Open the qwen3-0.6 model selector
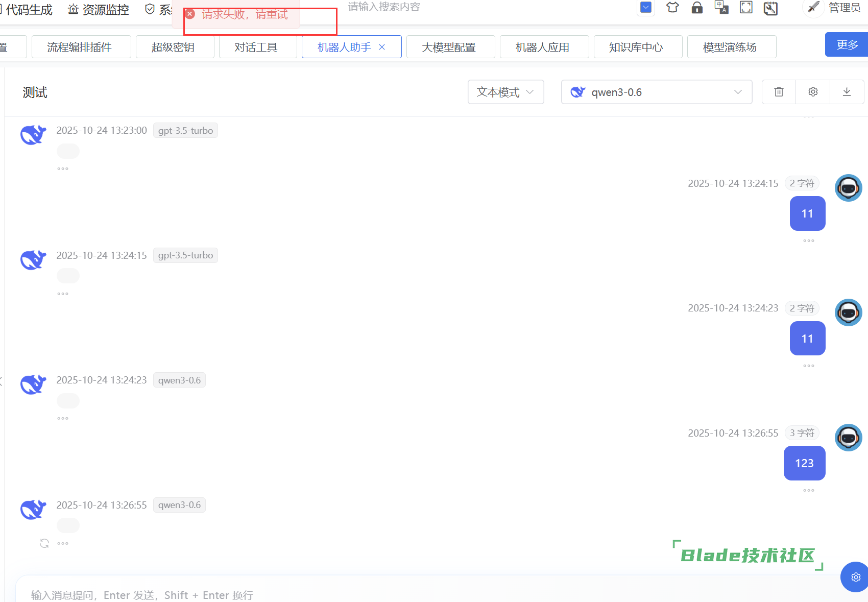Image resolution: width=868 pixels, height=602 pixels. tap(656, 92)
